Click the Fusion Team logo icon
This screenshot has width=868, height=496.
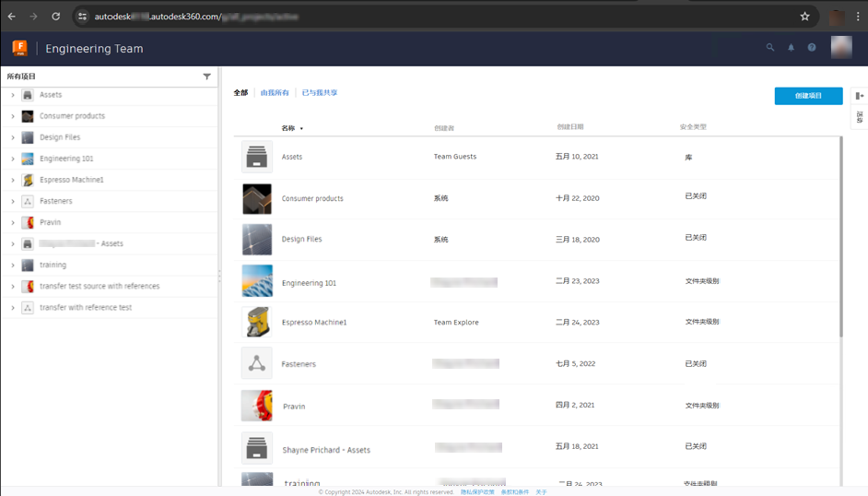20,48
